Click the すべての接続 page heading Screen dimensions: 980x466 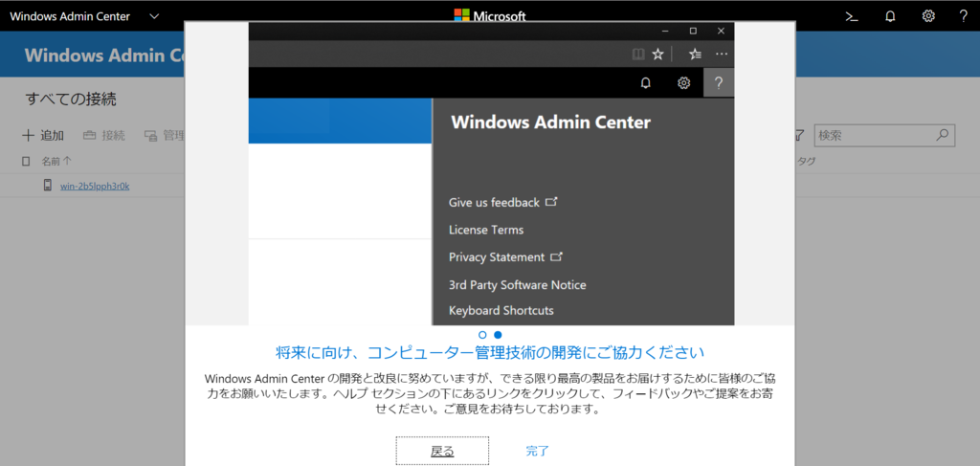pos(71,99)
